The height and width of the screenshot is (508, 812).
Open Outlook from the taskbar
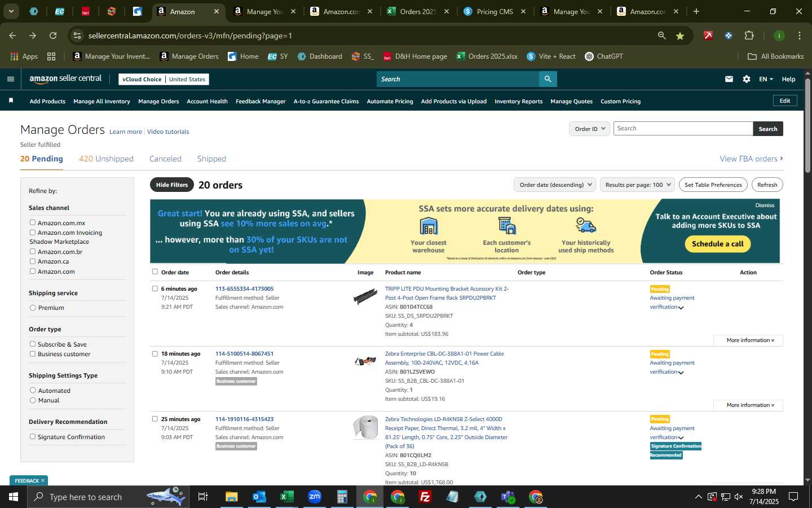tap(259, 497)
